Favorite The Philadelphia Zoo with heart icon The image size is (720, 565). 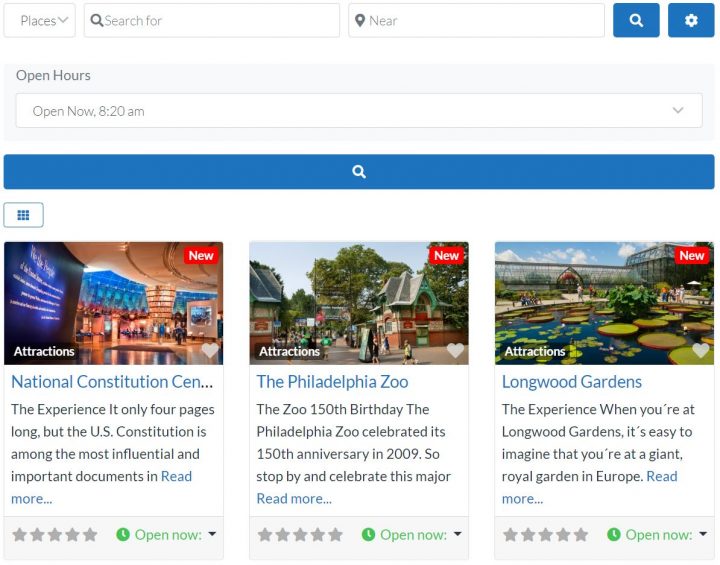(455, 351)
